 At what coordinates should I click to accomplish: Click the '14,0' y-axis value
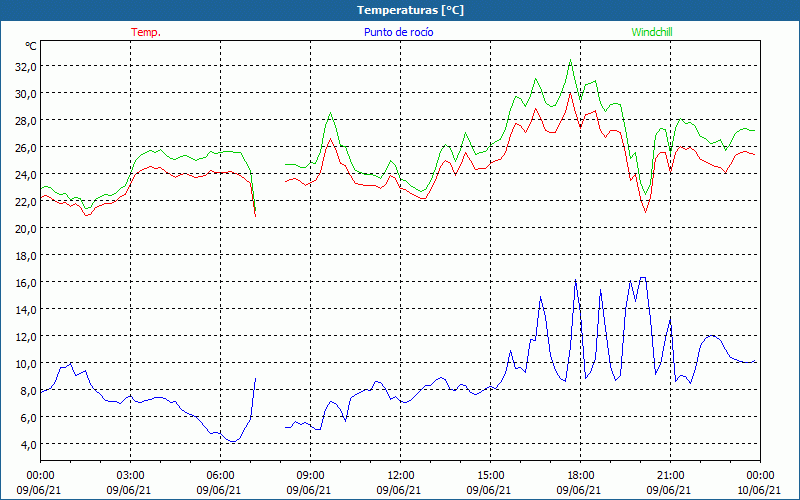click(x=26, y=310)
